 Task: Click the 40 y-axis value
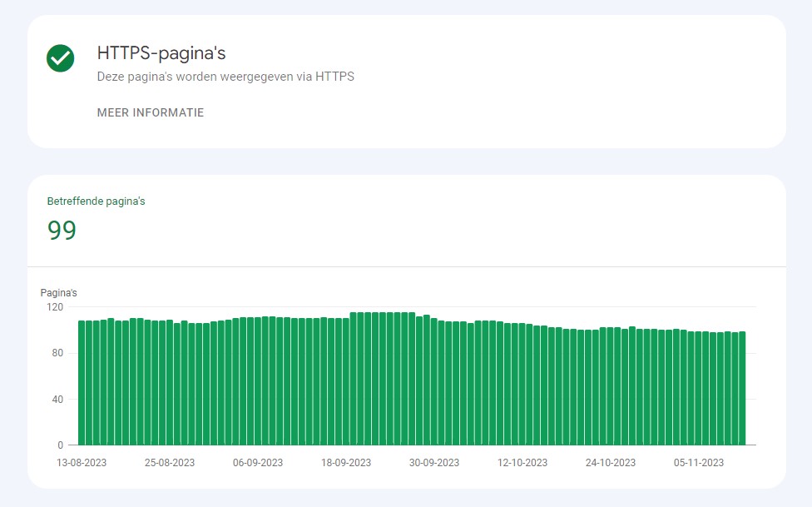(x=57, y=399)
